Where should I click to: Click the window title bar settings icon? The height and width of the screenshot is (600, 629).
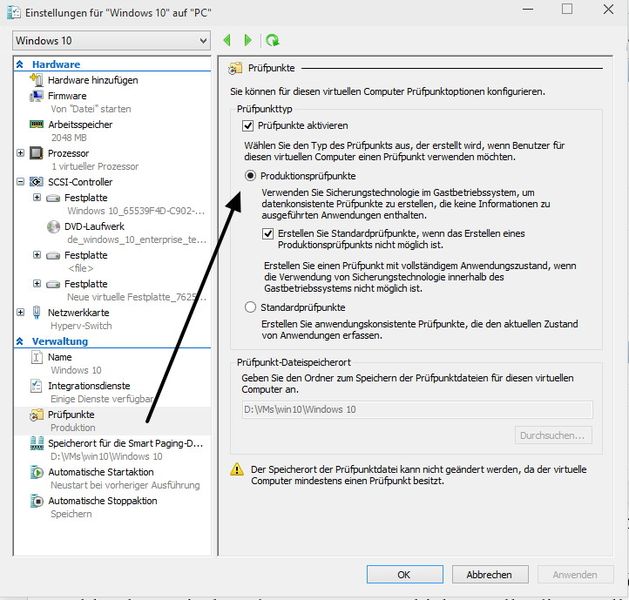[x=14, y=12]
